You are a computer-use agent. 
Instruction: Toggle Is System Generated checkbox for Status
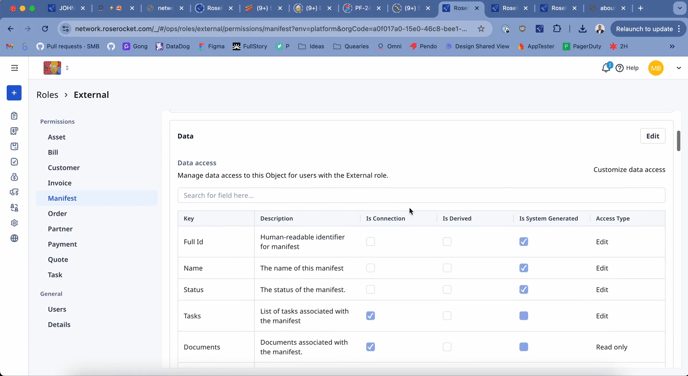523,290
